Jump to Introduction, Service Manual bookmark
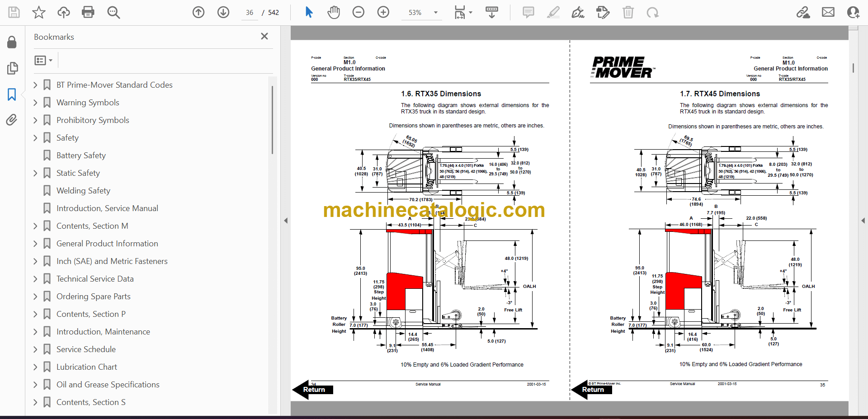 [107, 208]
